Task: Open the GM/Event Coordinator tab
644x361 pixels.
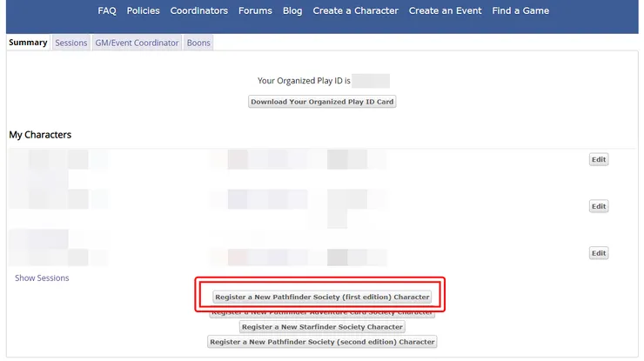Action: [137, 43]
